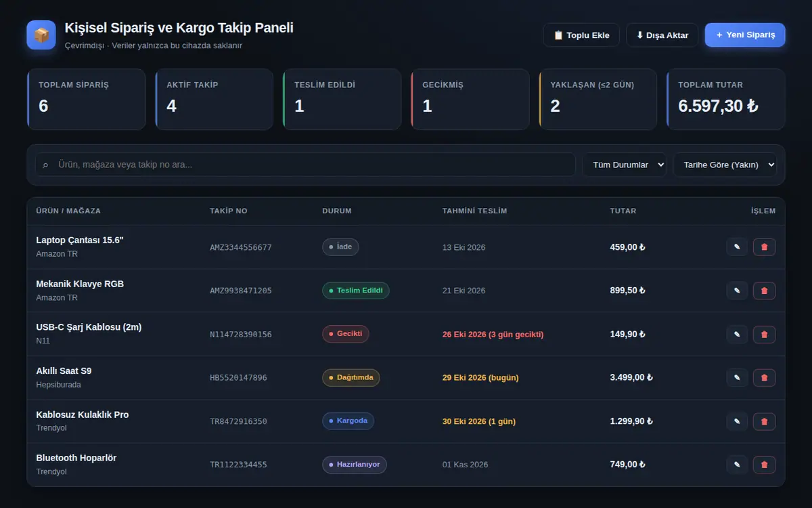Edit the Mekanik Klavye RGB order
812x508 pixels.
(737, 291)
